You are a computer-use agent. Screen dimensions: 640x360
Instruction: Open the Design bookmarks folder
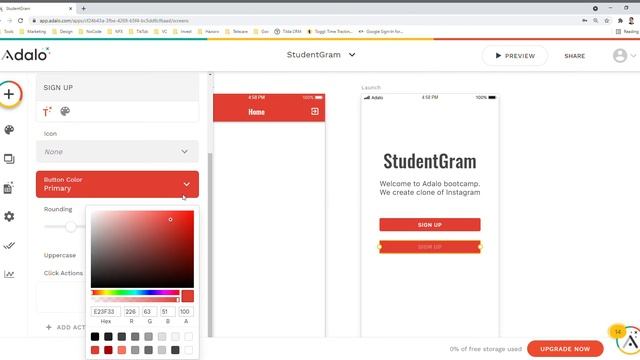point(62,31)
